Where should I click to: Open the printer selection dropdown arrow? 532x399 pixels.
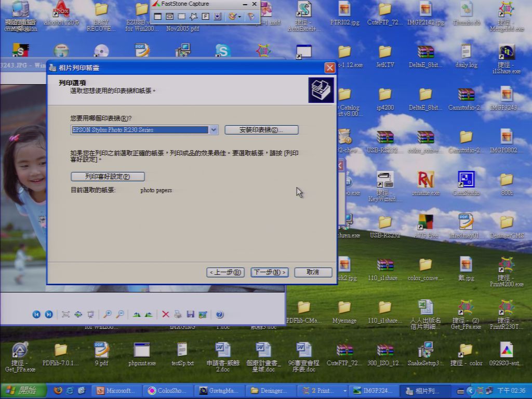tap(214, 129)
